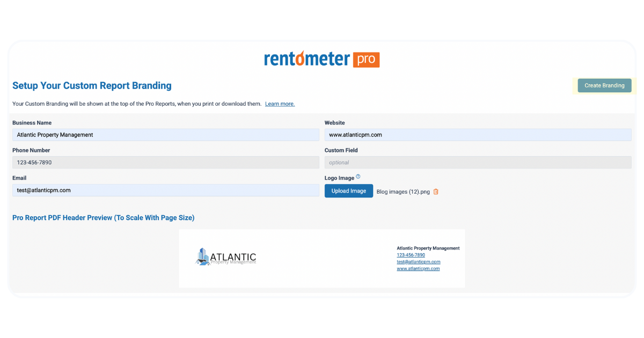Click the Custom Field label
644x338 pixels.
click(x=341, y=150)
